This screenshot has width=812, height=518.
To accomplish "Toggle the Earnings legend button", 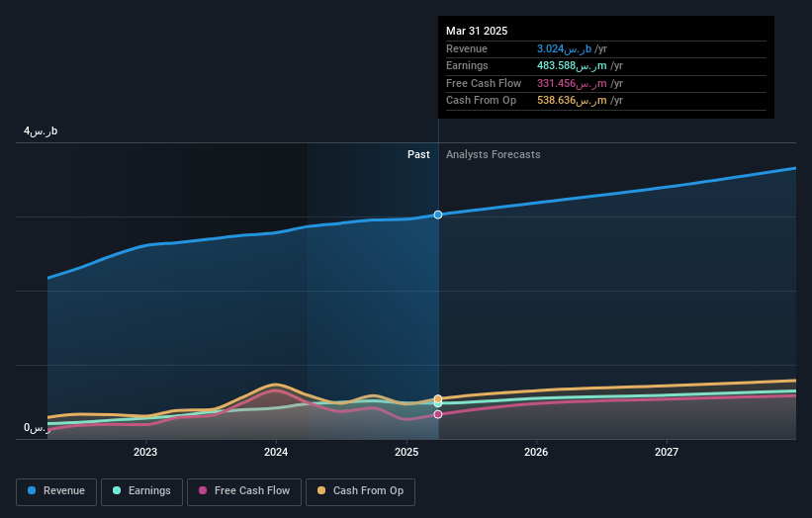I will (141, 491).
